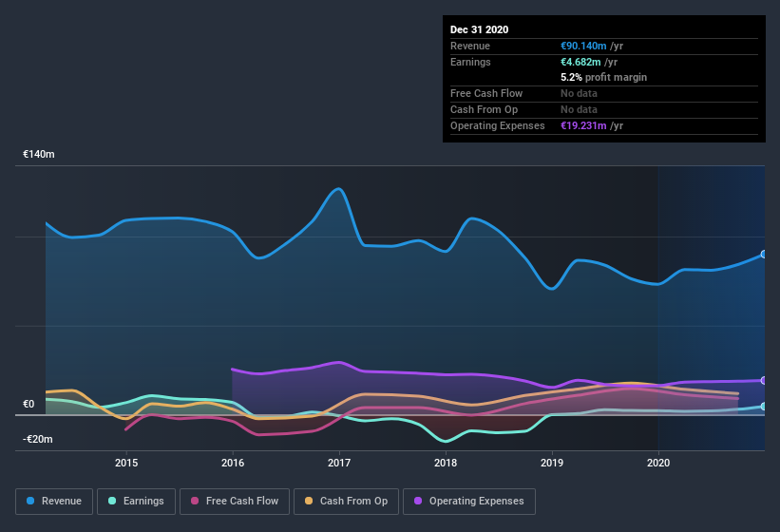Viewport: 780px width, 532px height.
Task: Click the 5.2% profit margin text
Action: click(604, 77)
